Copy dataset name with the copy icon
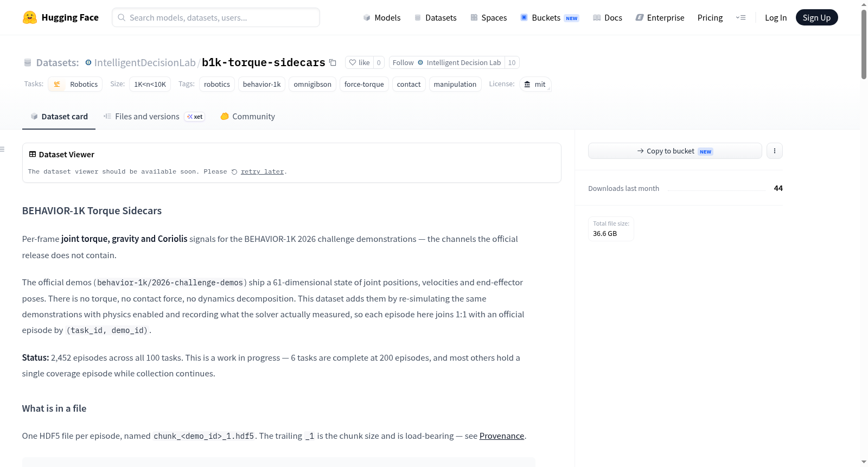Image resolution: width=868 pixels, height=467 pixels. pyautogui.click(x=333, y=62)
